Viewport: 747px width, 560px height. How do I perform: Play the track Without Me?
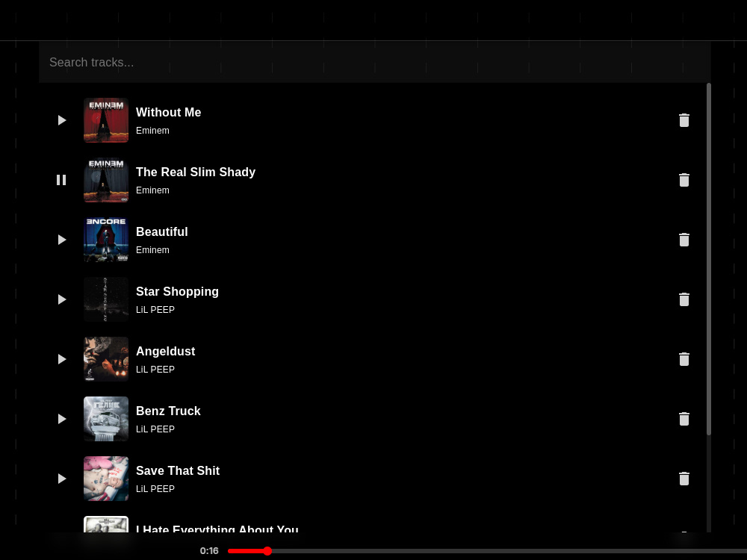click(x=62, y=120)
